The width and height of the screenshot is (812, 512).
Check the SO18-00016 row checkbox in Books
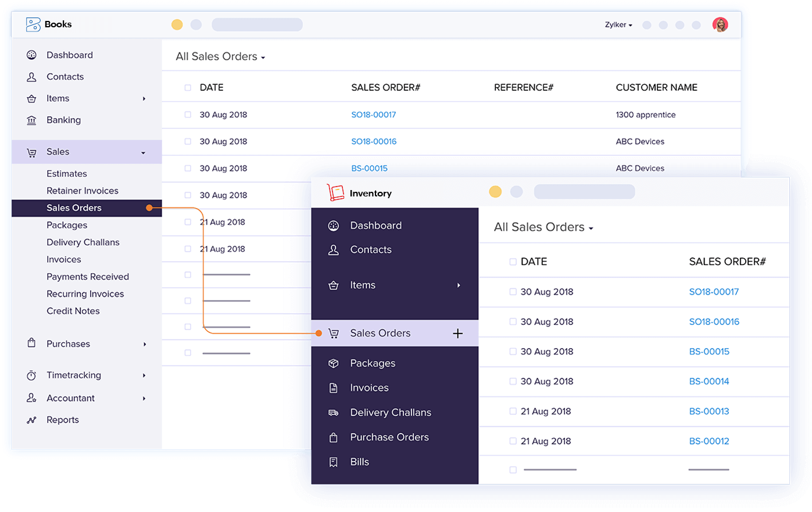pos(188,142)
